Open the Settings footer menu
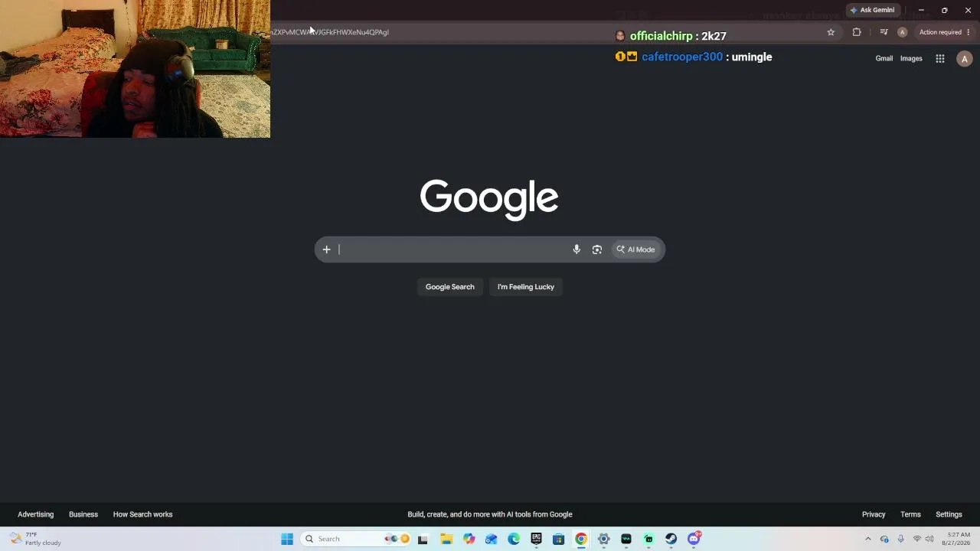 pyautogui.click(x=949, y=514)
